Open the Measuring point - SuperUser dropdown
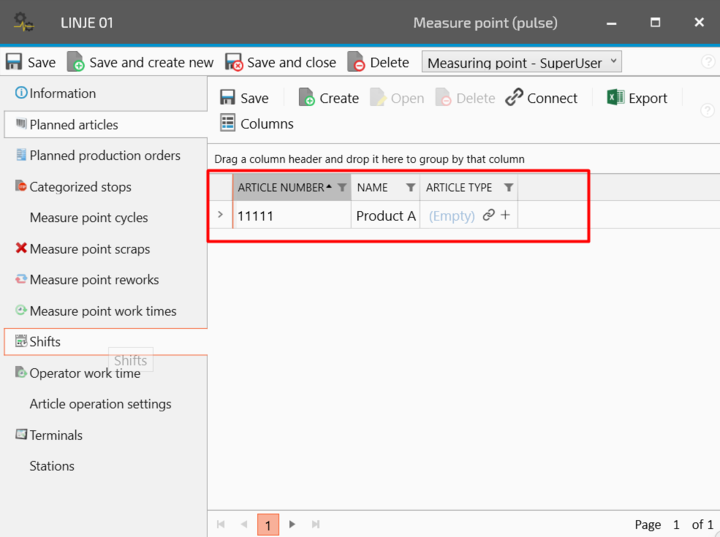 [522, 62]
